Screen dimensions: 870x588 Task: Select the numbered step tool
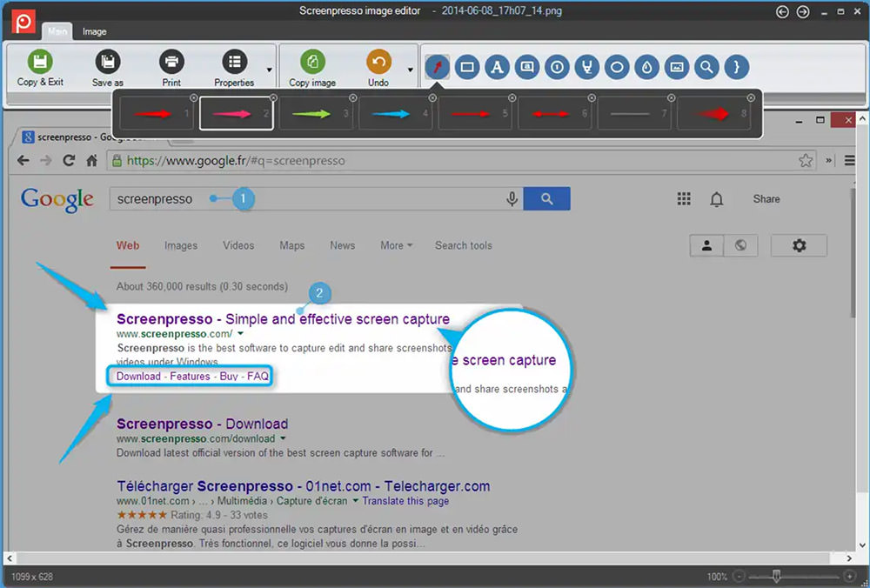pyautogui.click(x=556, y=66)
